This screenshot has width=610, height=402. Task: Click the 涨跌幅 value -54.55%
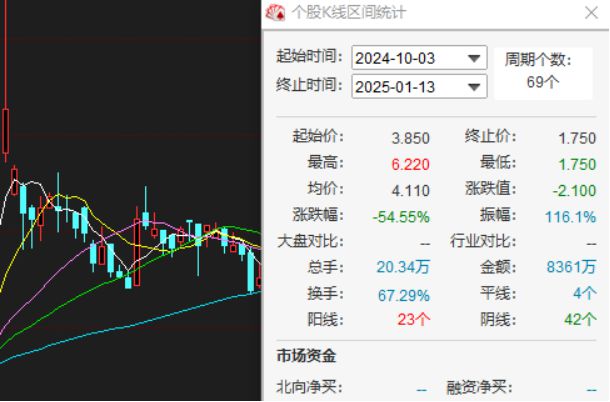[x=401, y=217]
